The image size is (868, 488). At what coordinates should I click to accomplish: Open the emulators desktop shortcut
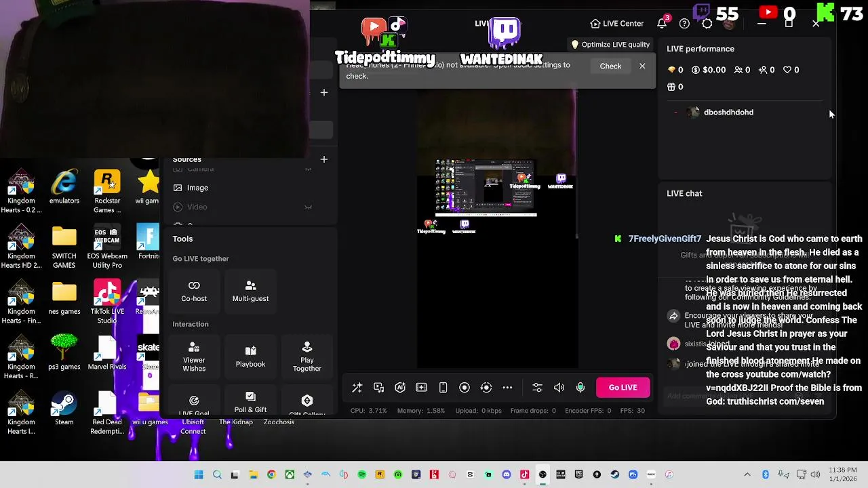(64, 187)
